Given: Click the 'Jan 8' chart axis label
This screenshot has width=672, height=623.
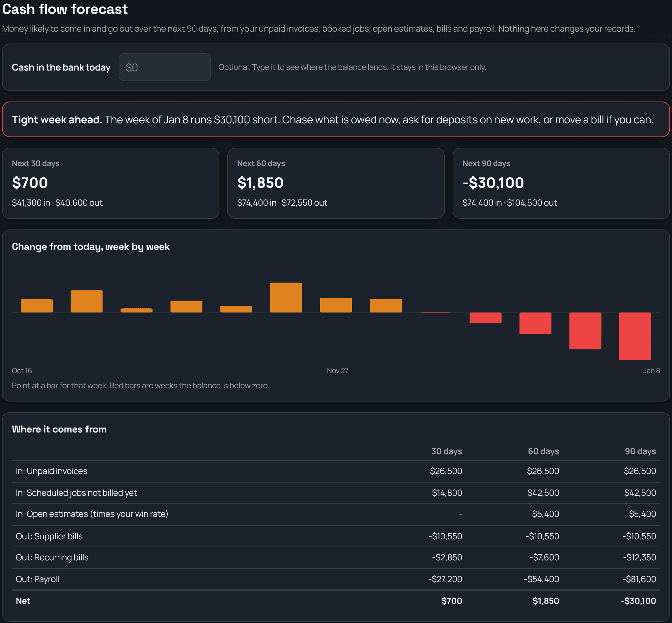Looking at the screenshot, I should tap(652, 371).
